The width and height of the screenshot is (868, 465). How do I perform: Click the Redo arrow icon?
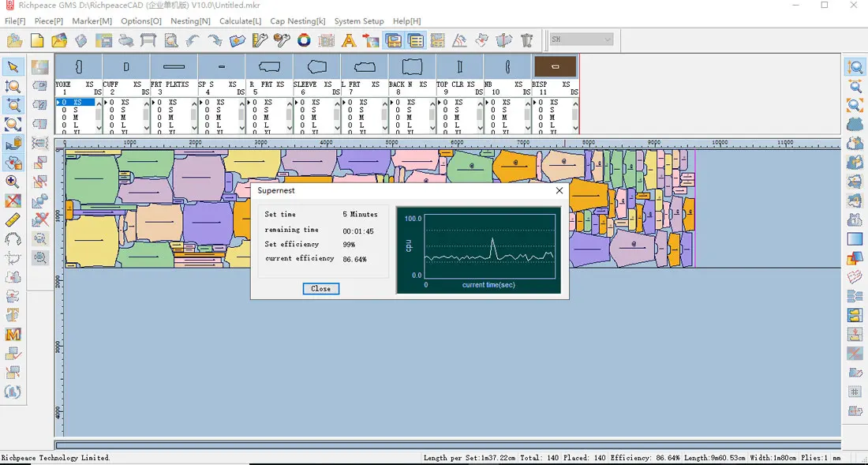coord(215,40)
